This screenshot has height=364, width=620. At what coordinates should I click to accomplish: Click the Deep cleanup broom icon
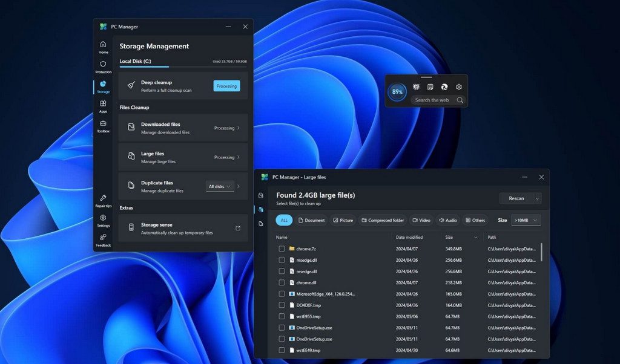click(131, 85)
